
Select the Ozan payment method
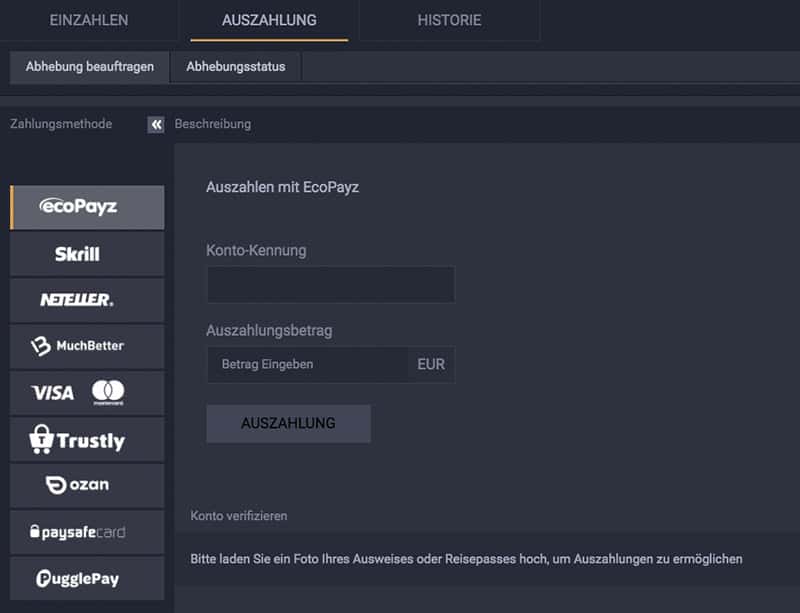point(87,486)
